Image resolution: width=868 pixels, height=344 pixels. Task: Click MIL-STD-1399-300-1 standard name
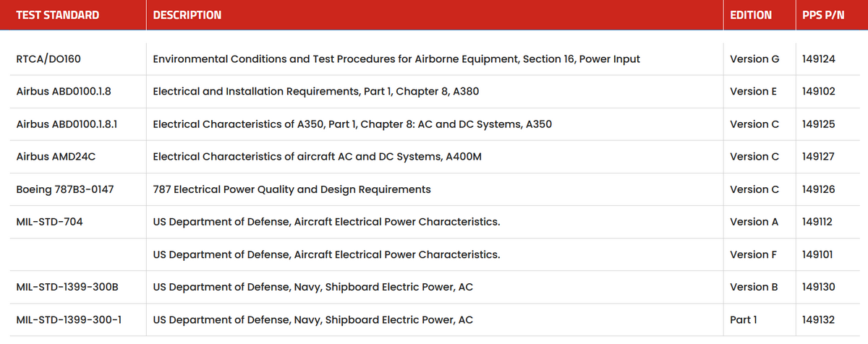[68, 319]
